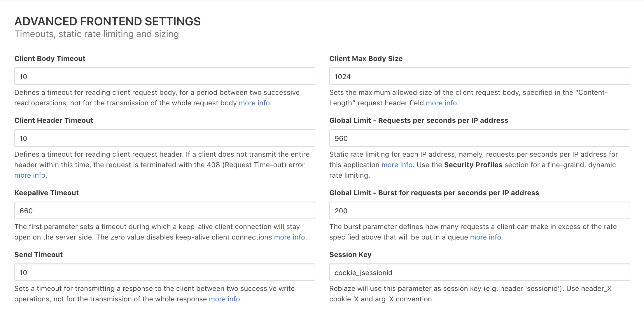Click the Keepalive Timeout label
Image resolution: width=644 pixels, height=318 pixels.
(x=46, y=193)
